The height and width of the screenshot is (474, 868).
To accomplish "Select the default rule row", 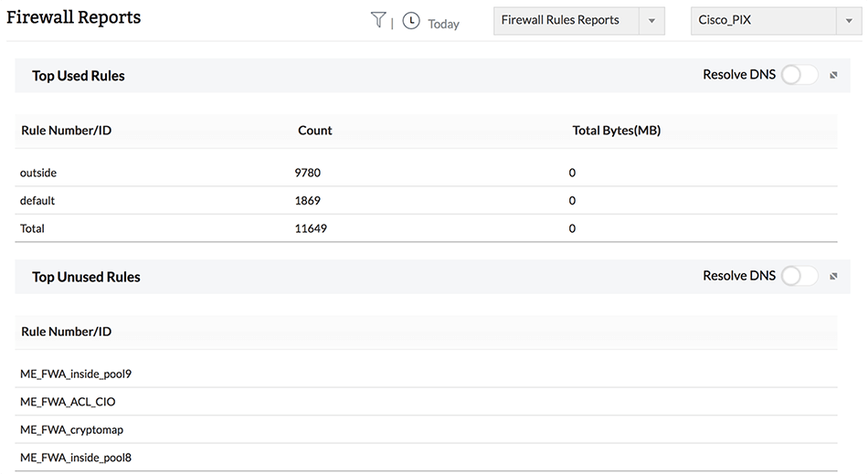I will 37,200.
